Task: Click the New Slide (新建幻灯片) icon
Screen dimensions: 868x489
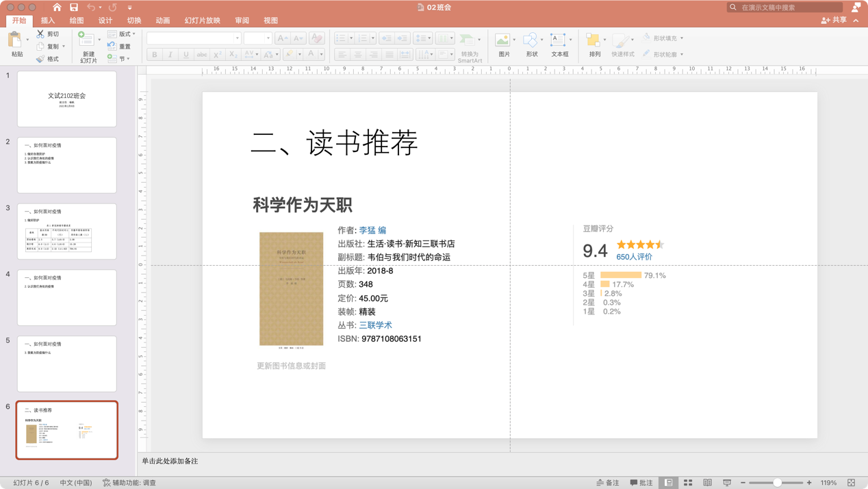Action: pyautogui.click(x=87, y=40)
